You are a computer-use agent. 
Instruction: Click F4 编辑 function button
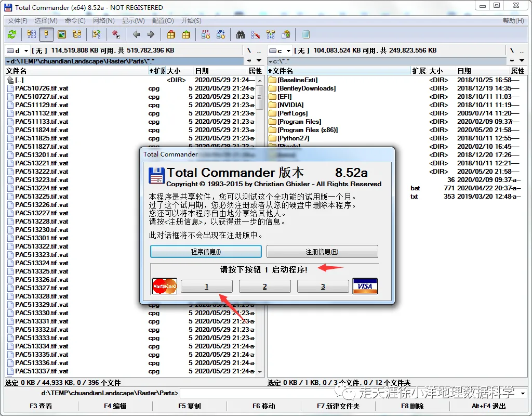point(115,406)
